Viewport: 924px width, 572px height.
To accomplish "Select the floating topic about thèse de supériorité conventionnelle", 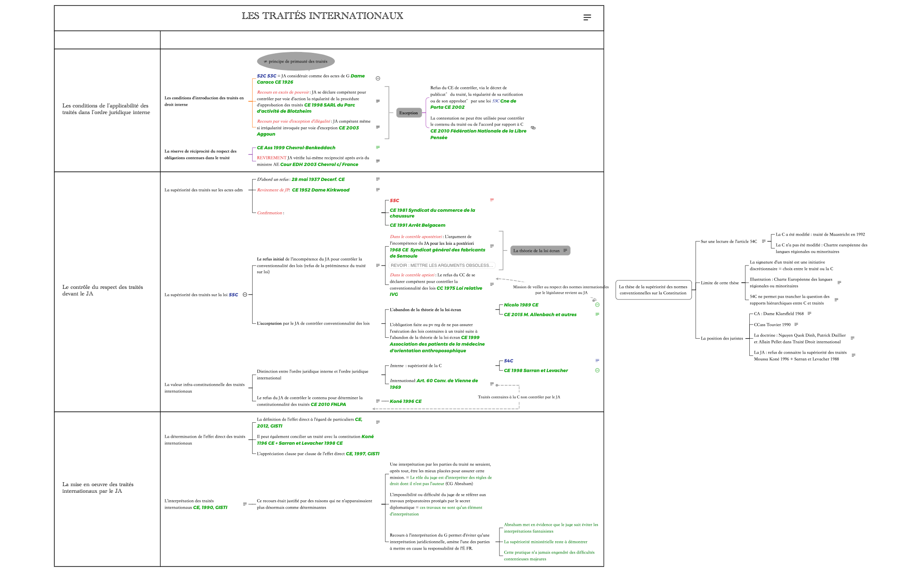I will [x=653, y=290].
